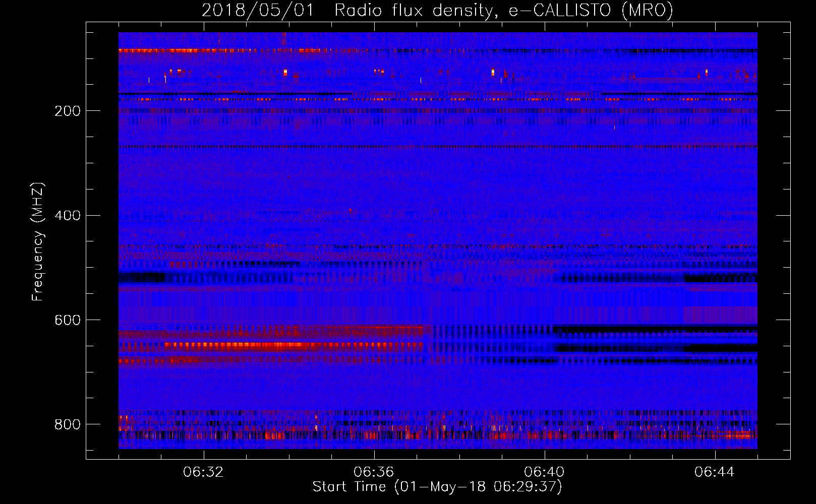816x504 pixels.
Task: Click the 400 frequency tick label
Action: point(68,216)
